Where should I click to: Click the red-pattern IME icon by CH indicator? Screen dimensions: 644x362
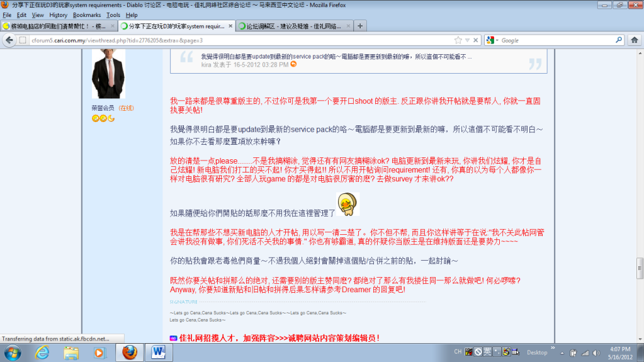468,352
